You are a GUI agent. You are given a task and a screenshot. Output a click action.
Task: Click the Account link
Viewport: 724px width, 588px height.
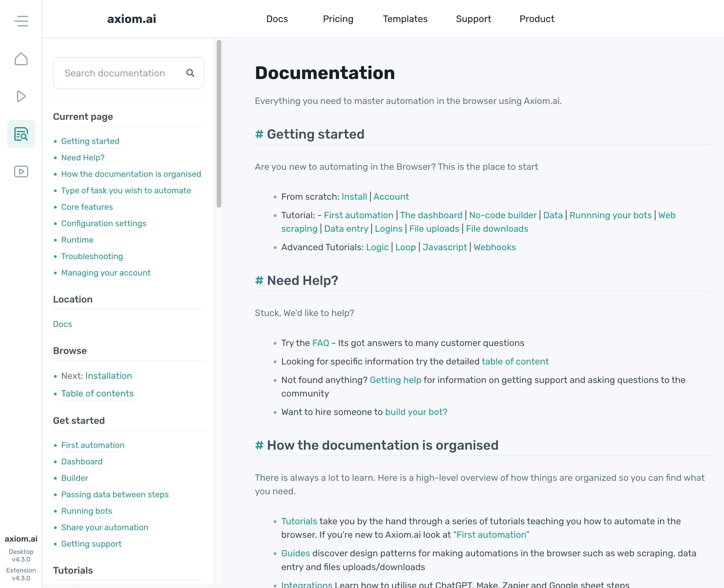point(391,197)
